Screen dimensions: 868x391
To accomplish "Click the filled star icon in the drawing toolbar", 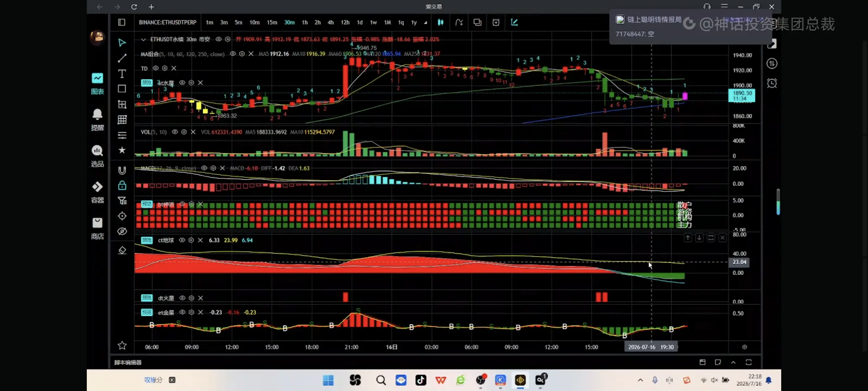I will point(122,150).
